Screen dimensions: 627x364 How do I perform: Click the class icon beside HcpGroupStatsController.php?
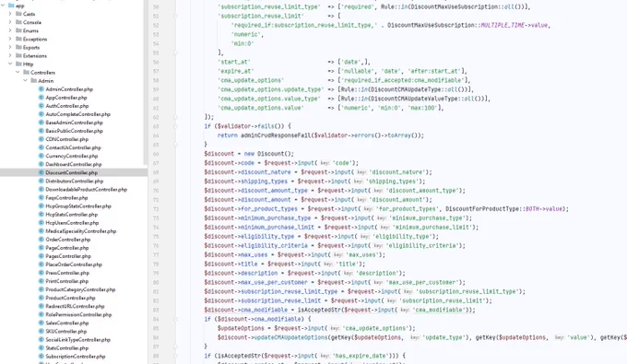[x=41, y=206]
